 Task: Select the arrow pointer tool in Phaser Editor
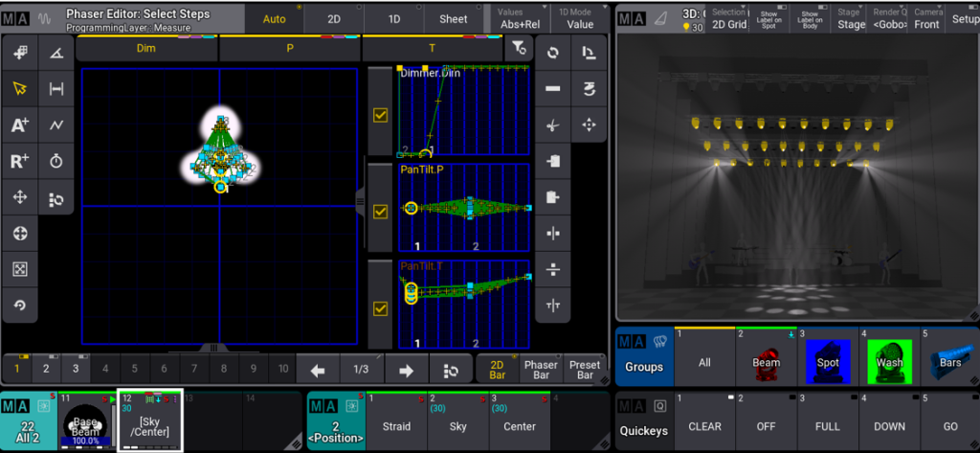(20, 88)
